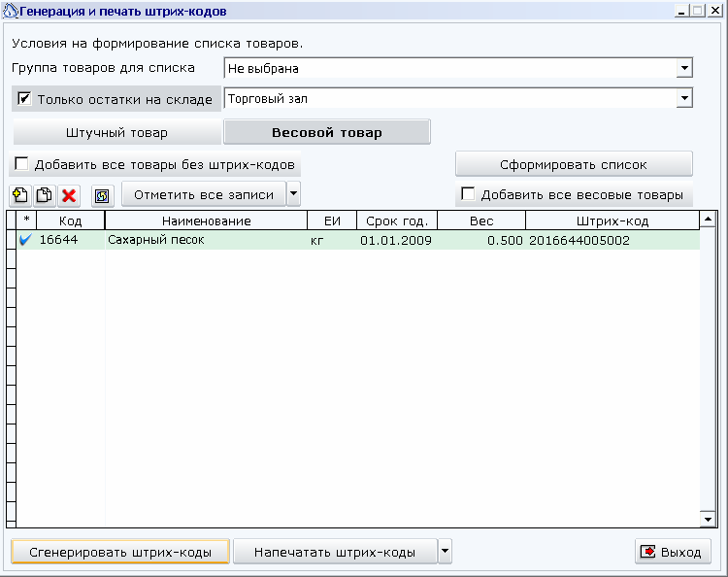Open arrow next to 'Отметить все записи'
728x577 pixels.
[293, 194]
